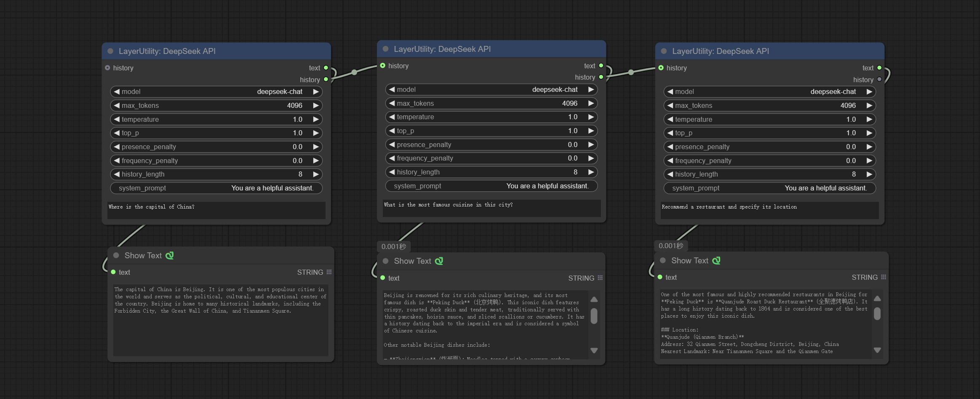Click the 'Where is the capital of China?' prompt box
Image resolution: width=980 pixels, height=399 pixels.
[216, 210]
